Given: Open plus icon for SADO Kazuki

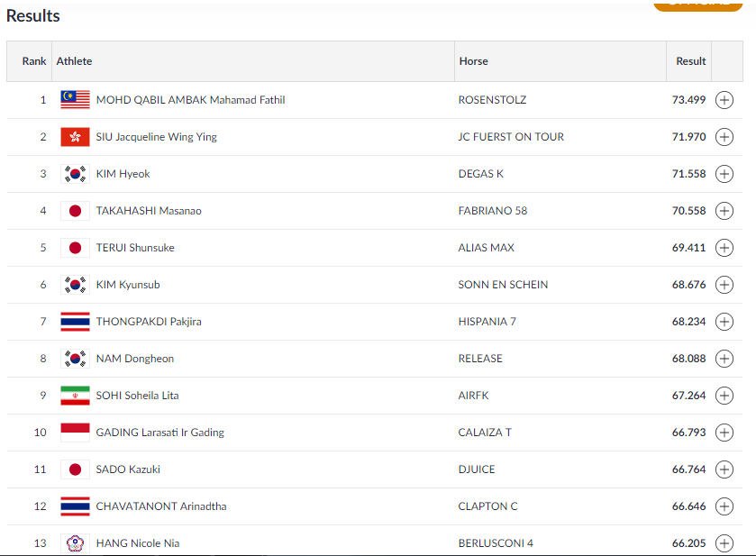Looking at the screenshot, I should 724,469.
